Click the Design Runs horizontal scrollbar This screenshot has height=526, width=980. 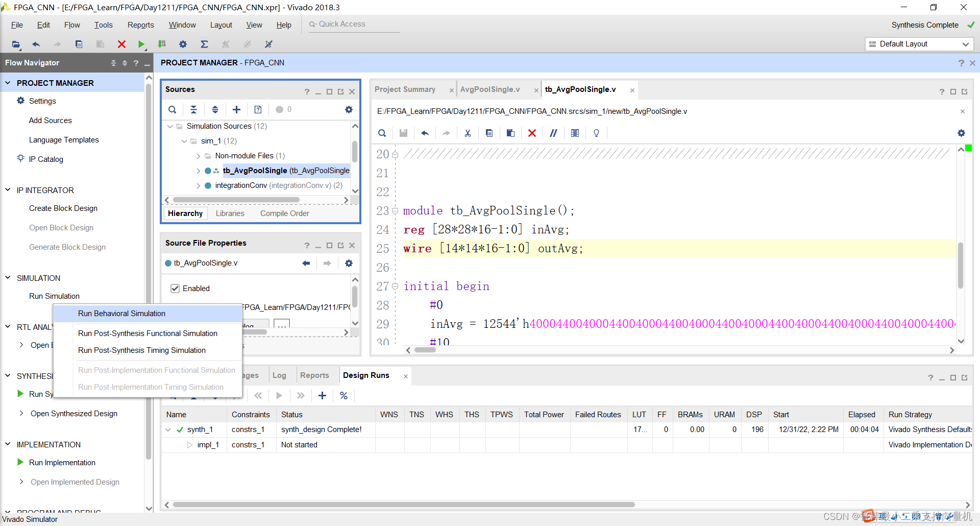point(403,505)
